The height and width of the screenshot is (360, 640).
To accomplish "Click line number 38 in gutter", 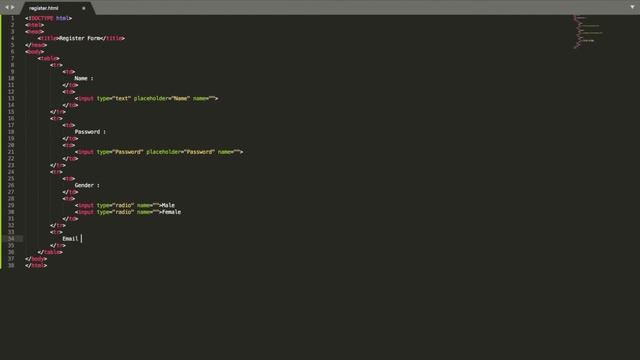I will (x=11, y=265).
